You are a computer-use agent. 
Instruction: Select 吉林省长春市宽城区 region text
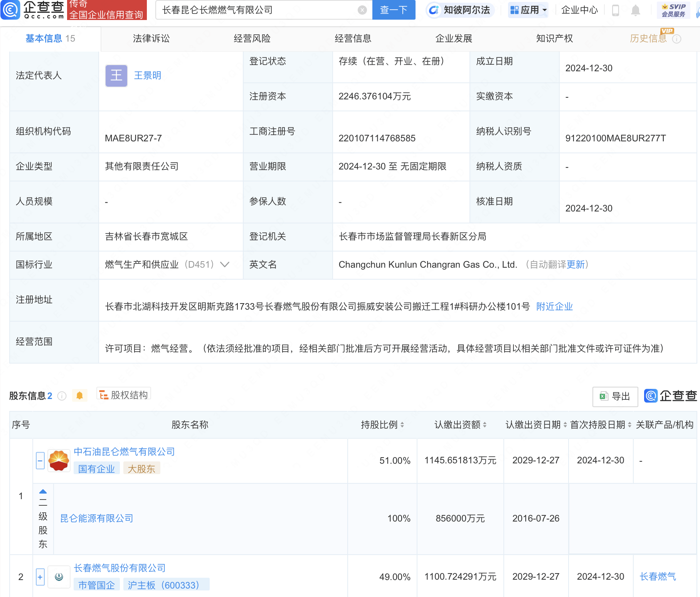(x=146, y=236)
